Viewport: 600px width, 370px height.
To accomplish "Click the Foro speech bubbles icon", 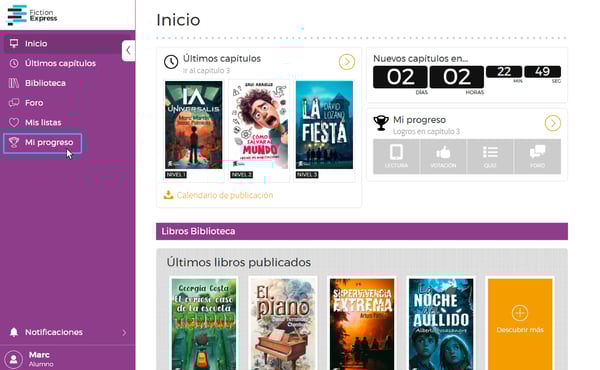I will click(14, 103).
